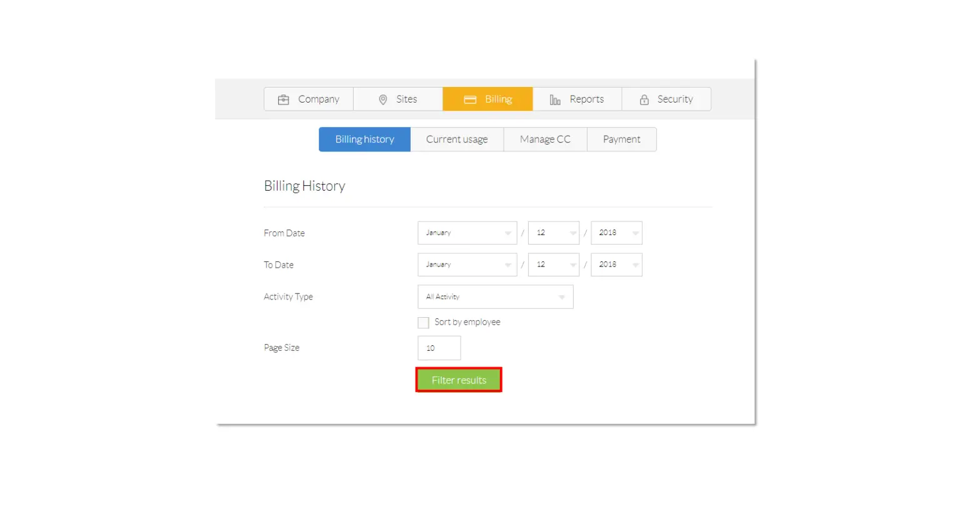980x521 pixels.
Task: Switch to Current usage sub-tab
Action: tap(457, 139)
